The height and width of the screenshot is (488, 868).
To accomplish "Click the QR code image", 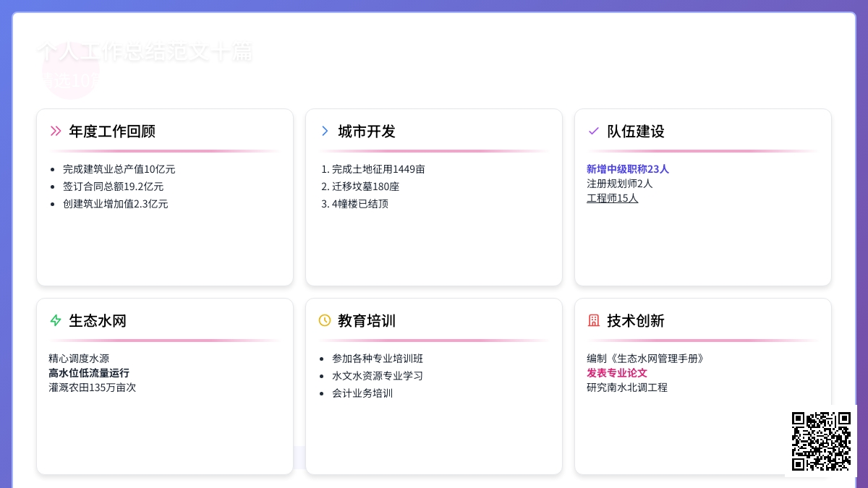I will coord(821,441).
